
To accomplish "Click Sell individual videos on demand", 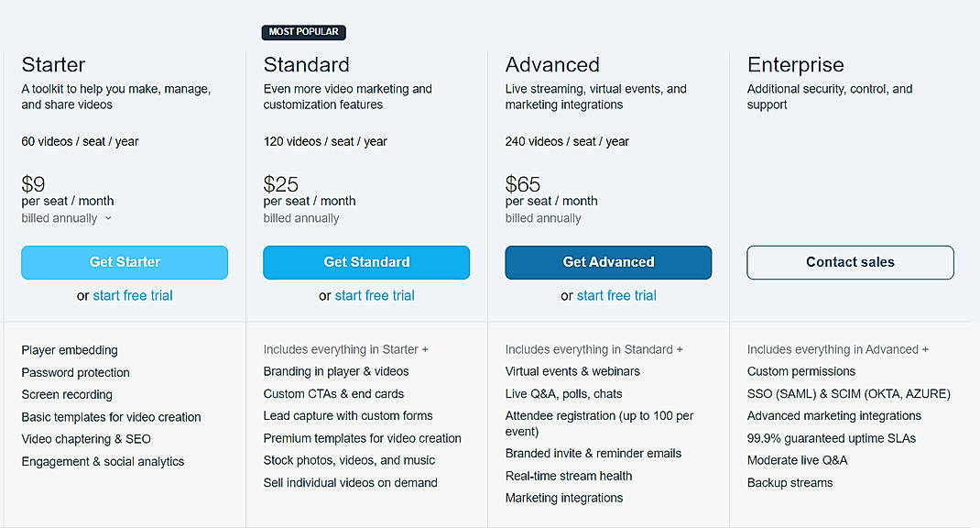I will 349,482.
